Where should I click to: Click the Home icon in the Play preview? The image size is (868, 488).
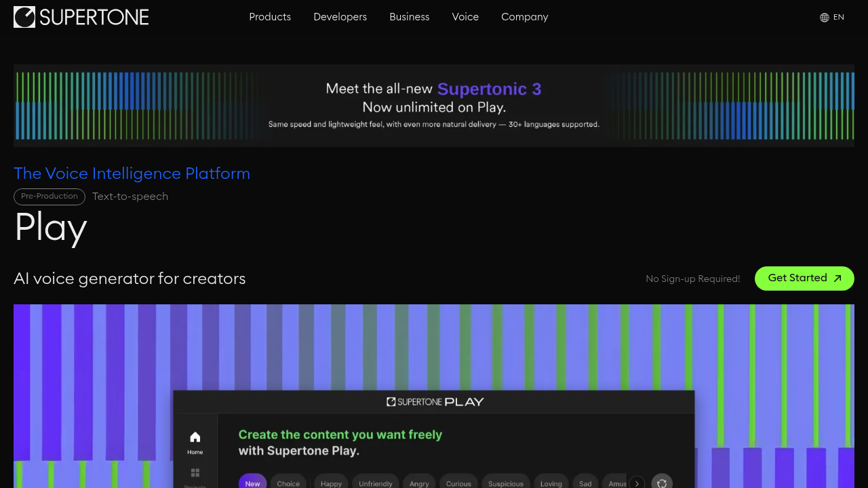195,436
